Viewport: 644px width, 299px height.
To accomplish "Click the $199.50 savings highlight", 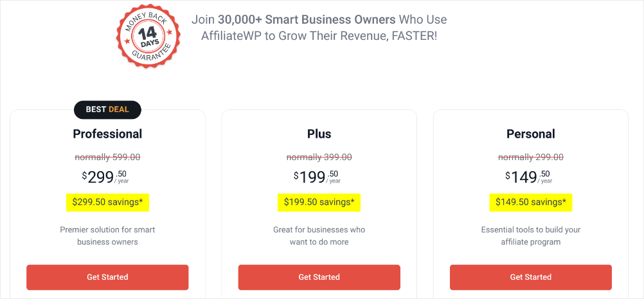I will pyautogui.click(x=319, y=203).
